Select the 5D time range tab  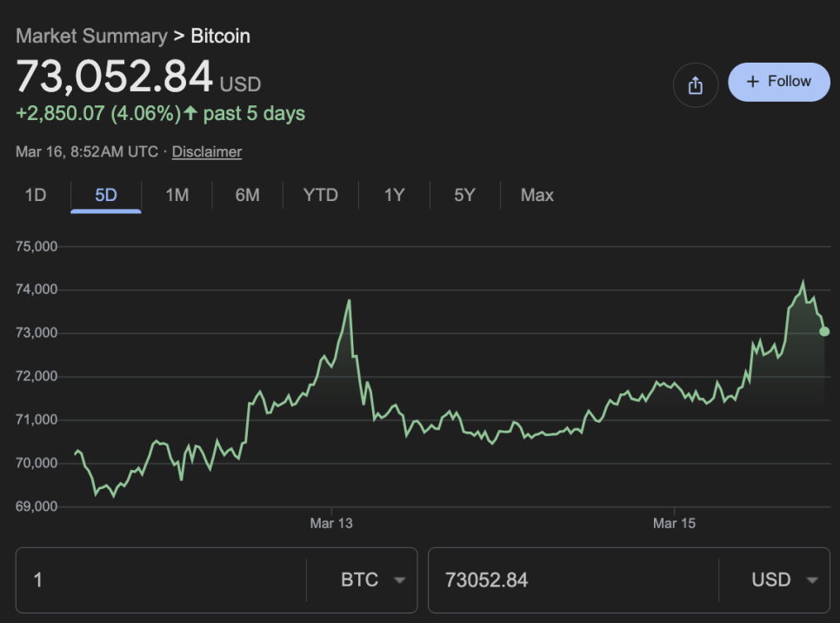[x=106, y=195]
